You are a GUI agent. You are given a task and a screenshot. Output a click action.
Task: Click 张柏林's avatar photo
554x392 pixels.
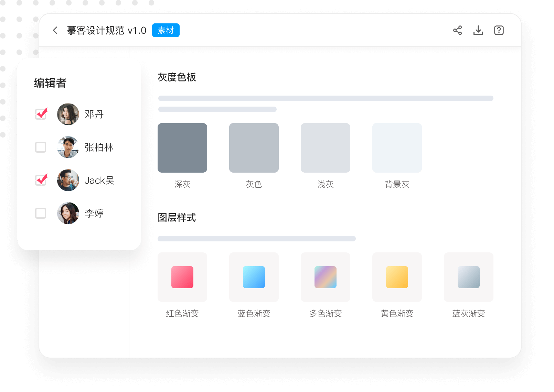(68, 147)
